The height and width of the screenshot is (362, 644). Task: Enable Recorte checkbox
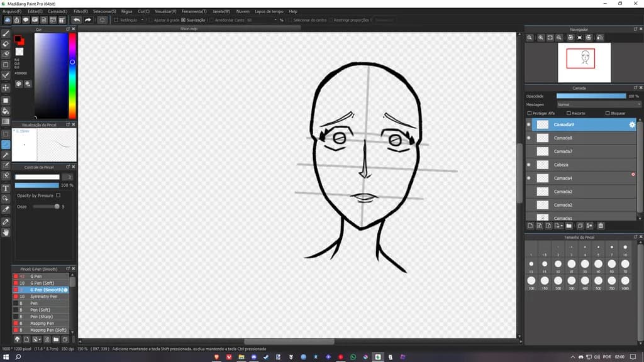coord(569,113)
